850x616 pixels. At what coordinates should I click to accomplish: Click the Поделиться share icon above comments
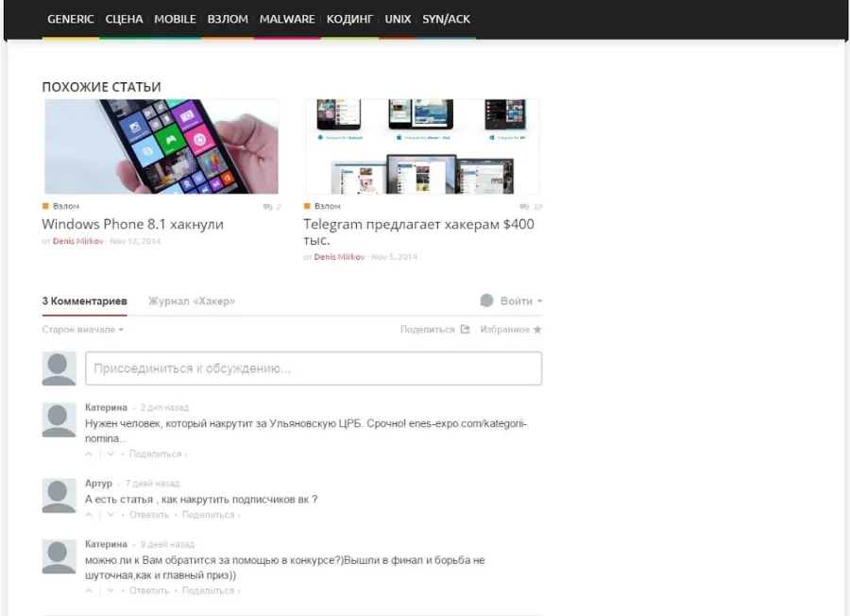tap(465, 330)
